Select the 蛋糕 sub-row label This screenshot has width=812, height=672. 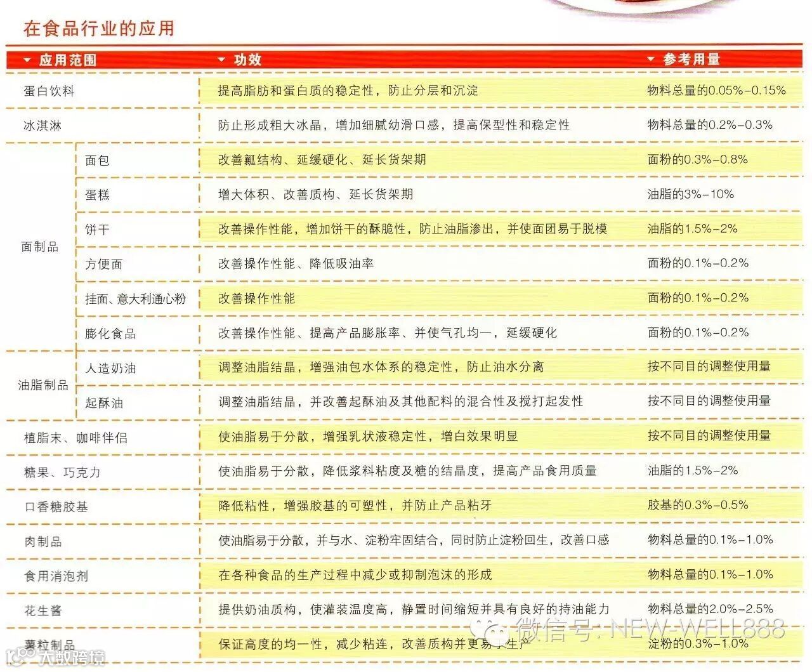coord(97,195)
